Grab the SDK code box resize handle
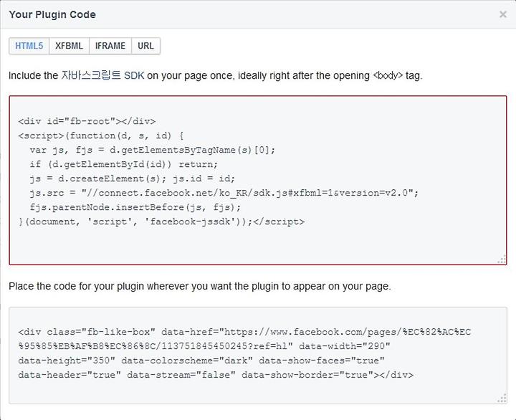Viewport: 516px width, 420px height. tap(502, 259)
